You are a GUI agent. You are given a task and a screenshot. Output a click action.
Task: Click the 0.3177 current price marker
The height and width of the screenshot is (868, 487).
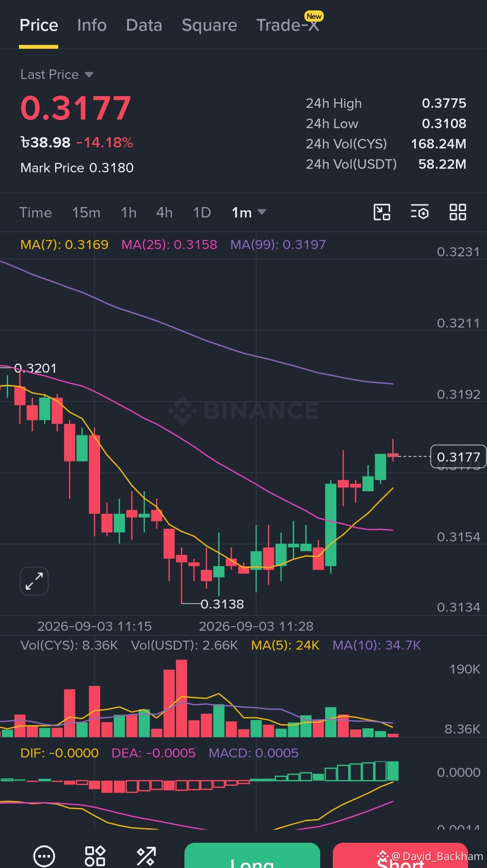(x=458, y=457)
